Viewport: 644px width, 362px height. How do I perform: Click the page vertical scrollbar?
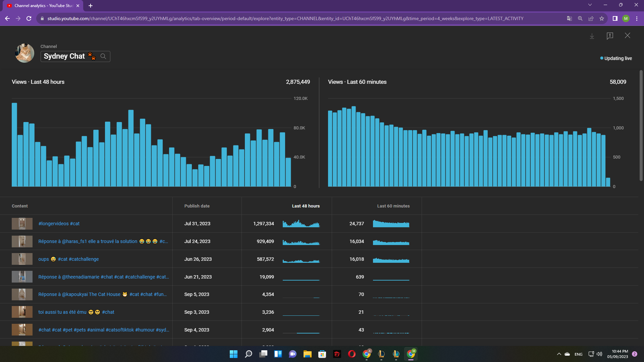[x=641, y=126]
